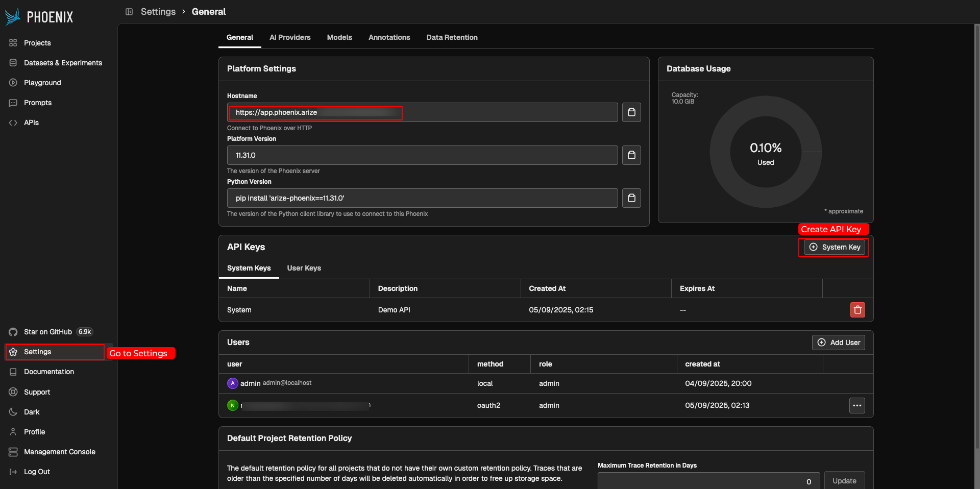Collapse the sidebar using top panel icon
Viewport: 980px width, 489px height.
click(129, 12)
